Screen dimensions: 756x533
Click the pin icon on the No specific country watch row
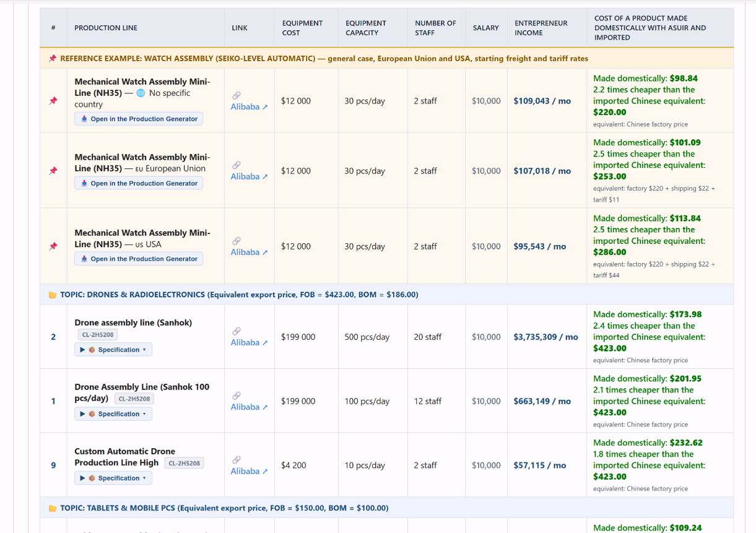[x=53, y=101]
